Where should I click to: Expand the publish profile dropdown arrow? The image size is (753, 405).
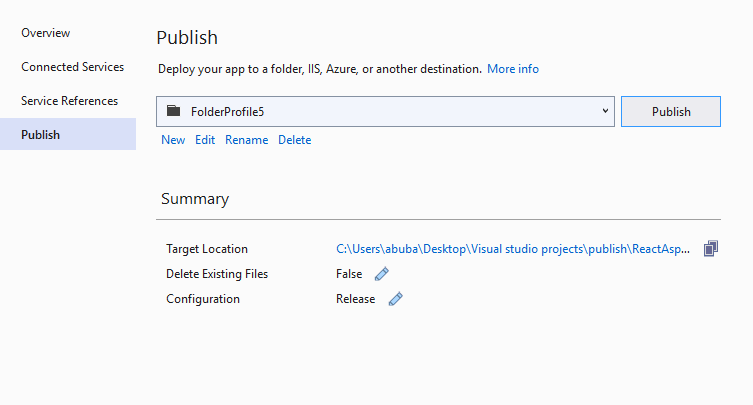(606, 111)
